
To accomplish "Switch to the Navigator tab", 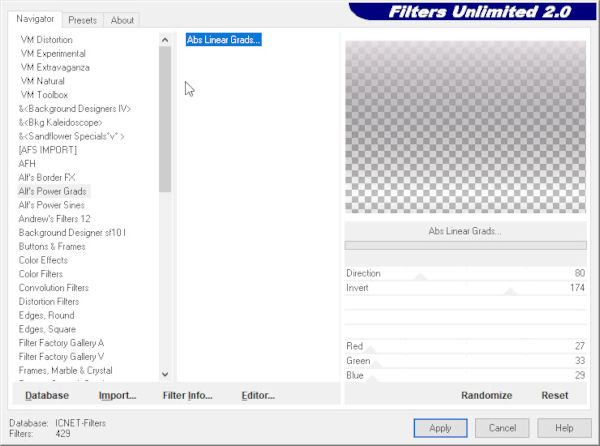I will coord(35,19).
